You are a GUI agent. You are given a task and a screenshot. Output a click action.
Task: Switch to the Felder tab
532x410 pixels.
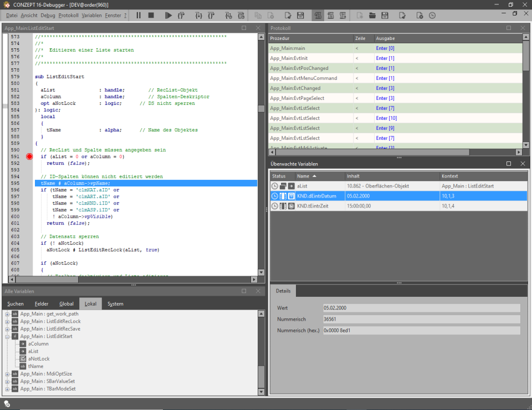pos(42,303)
